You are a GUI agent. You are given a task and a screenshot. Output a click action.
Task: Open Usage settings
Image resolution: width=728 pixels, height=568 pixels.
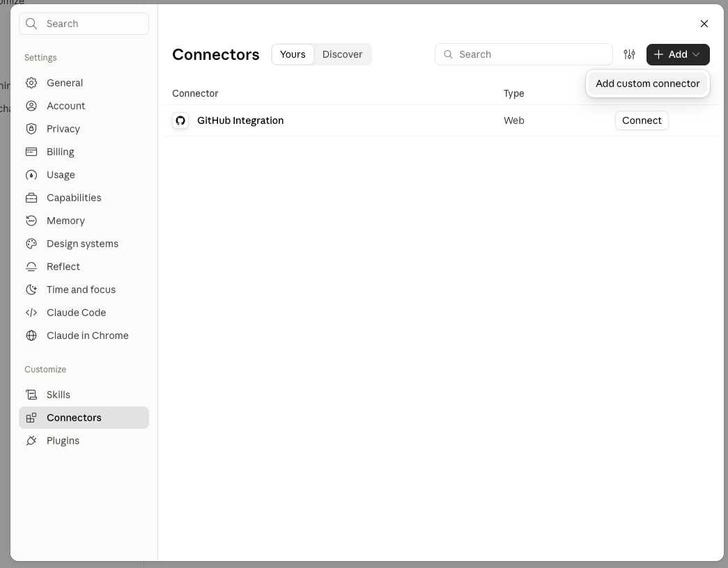[84, 175]
